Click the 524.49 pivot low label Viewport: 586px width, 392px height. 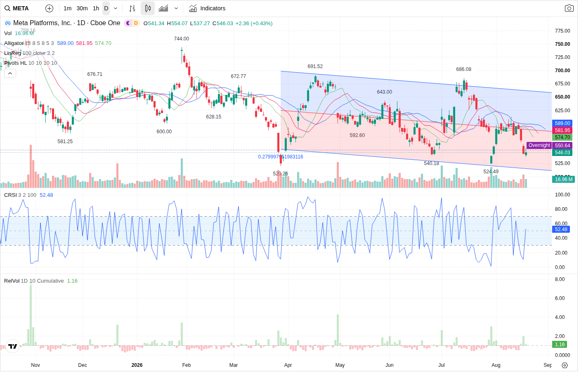click(491, 172)
